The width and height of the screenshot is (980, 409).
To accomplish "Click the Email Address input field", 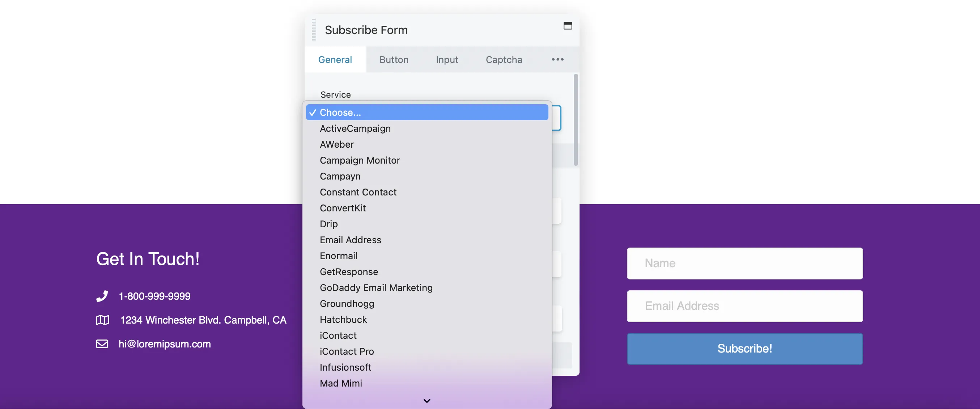I will [x=744, y=306].
